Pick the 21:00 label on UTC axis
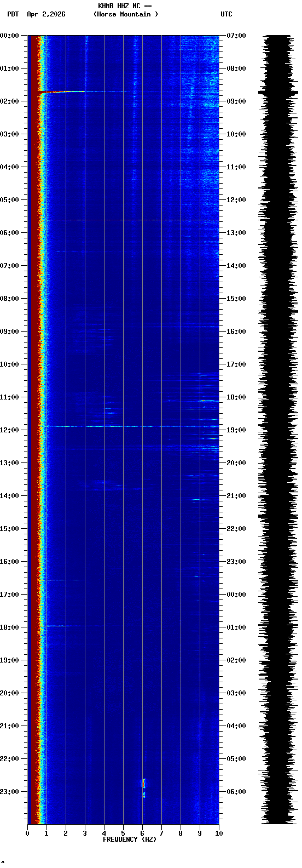The height and width of the screenshot is (868, 302). click(x=236, y=496)
